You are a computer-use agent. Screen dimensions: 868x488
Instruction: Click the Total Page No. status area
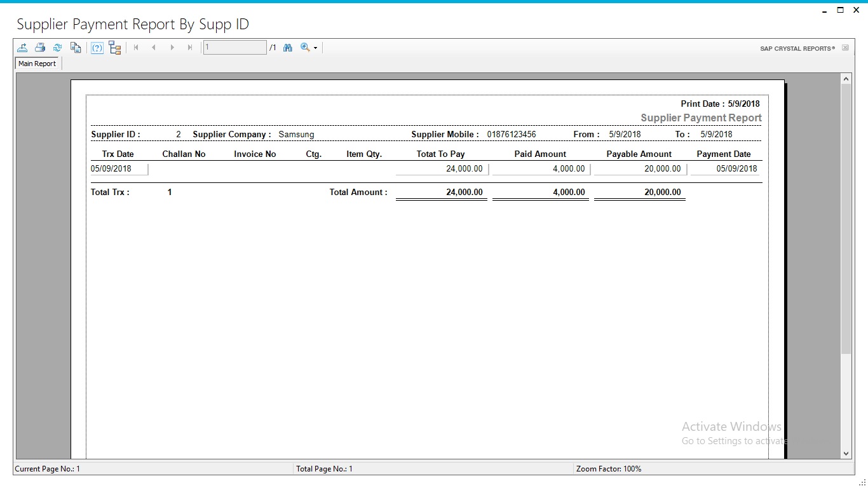(x=325, y=468)
